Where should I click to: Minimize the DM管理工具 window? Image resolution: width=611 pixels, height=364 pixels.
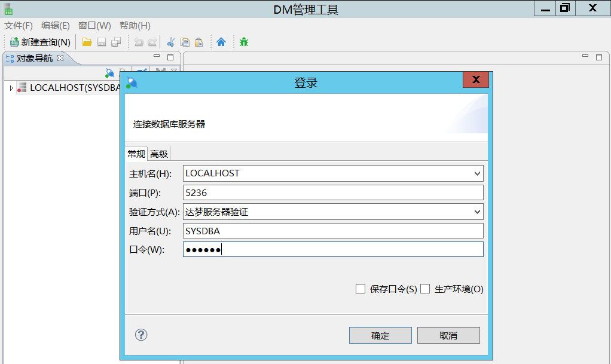[545, 8]
